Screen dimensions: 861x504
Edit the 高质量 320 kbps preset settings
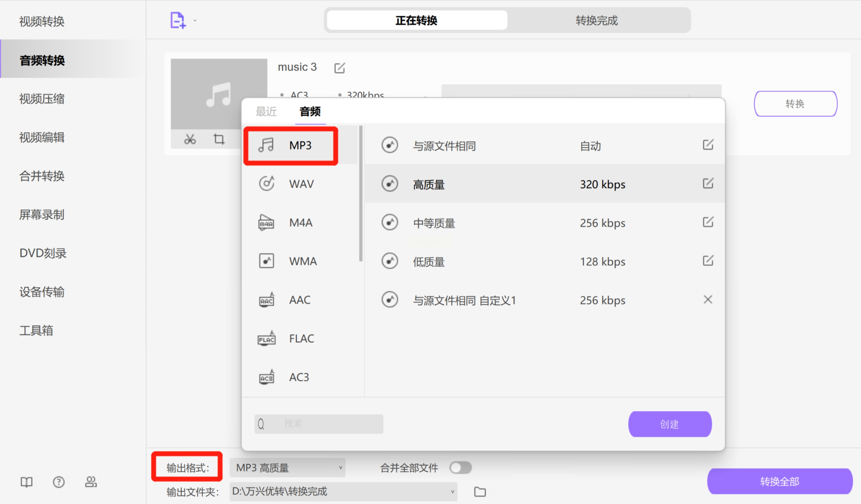(x=708, y=183)
